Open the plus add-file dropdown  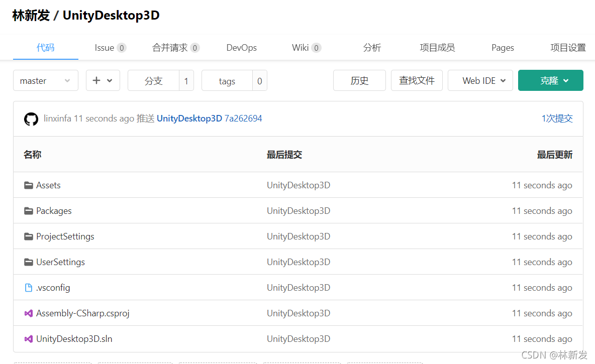click(x=103, y=80)
